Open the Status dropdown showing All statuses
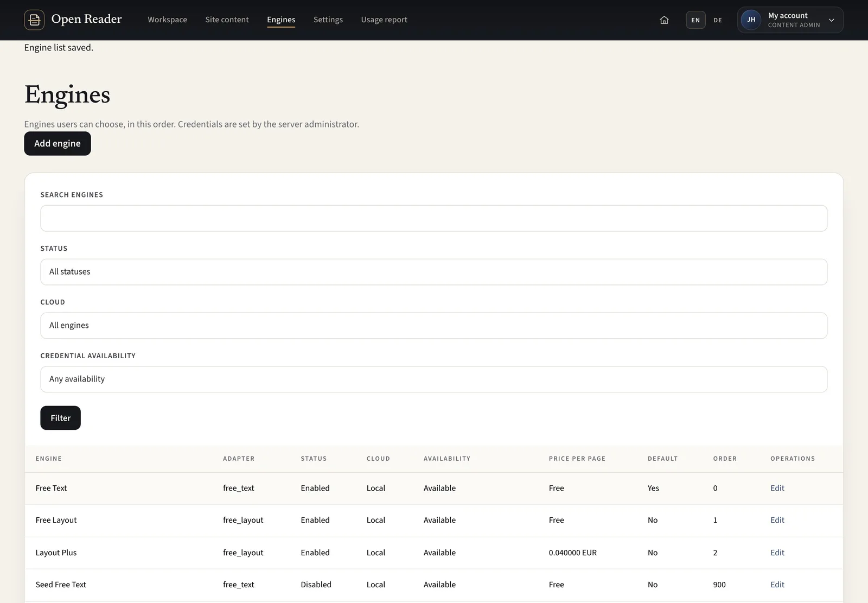 tap(434, 272)
